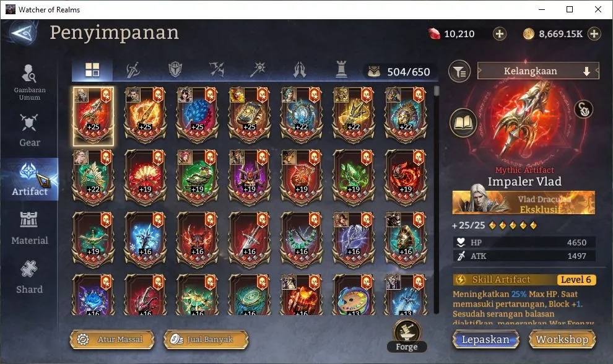Open the book codex icon
Screen dimensions: 613x364
pos(463,123)
